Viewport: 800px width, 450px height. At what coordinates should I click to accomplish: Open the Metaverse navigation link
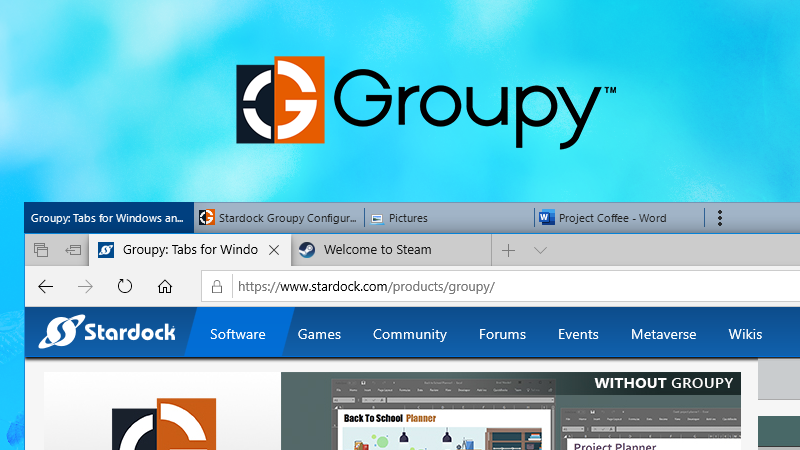pyautogui.click(x=663, y=334)
